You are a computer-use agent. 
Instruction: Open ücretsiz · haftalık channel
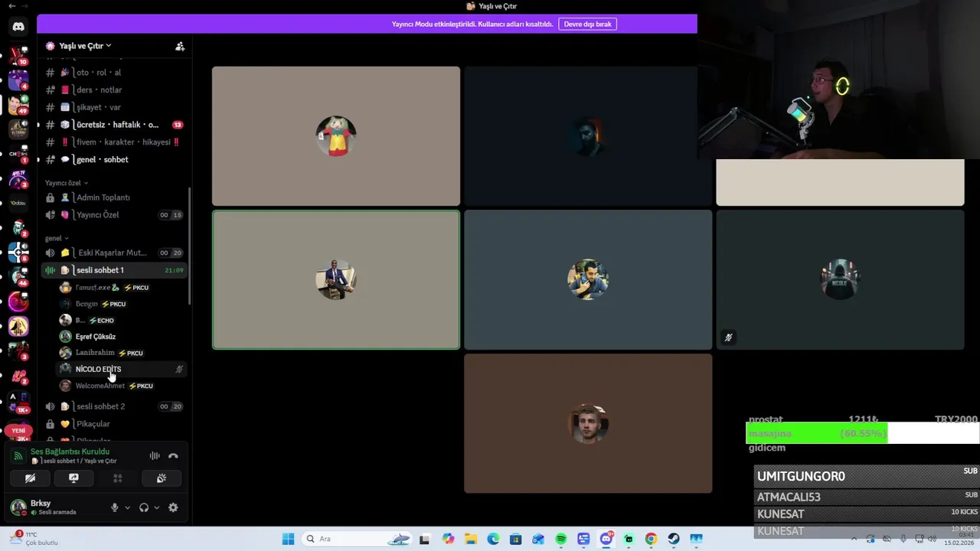point(113,125)
